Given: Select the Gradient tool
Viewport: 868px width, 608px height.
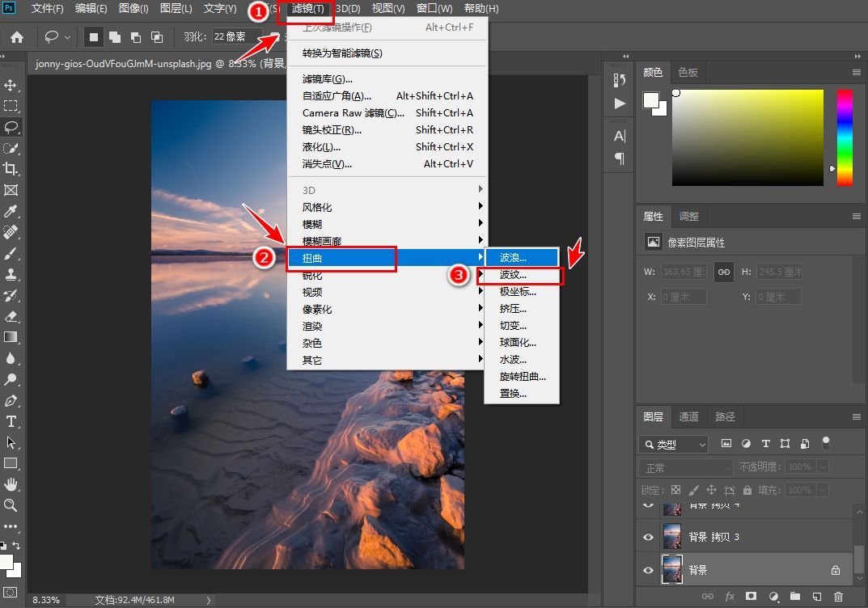Looking at the screenshot, I should [11, 337].
